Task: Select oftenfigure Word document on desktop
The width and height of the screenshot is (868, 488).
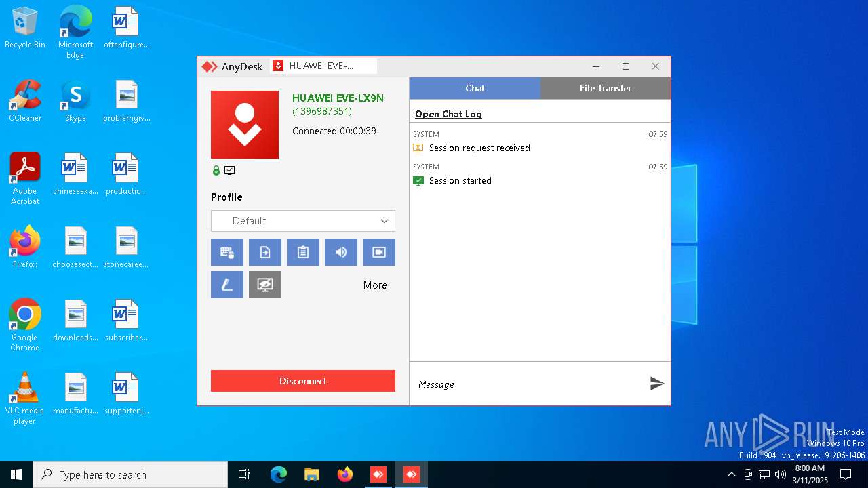Action: point(126,28)
